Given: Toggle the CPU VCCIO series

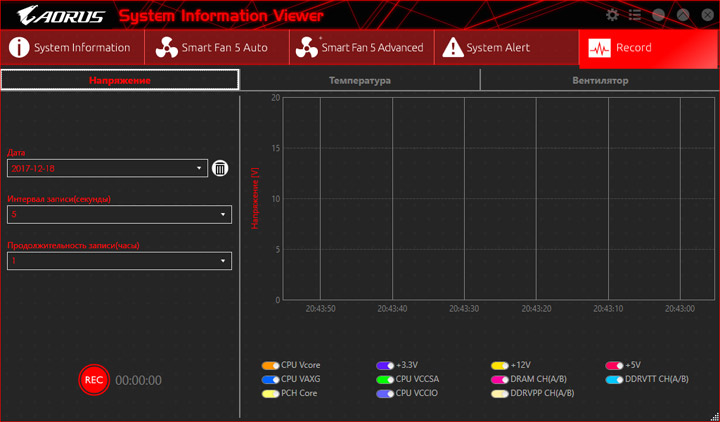Looking at the screenshot, I should [385, 394].
